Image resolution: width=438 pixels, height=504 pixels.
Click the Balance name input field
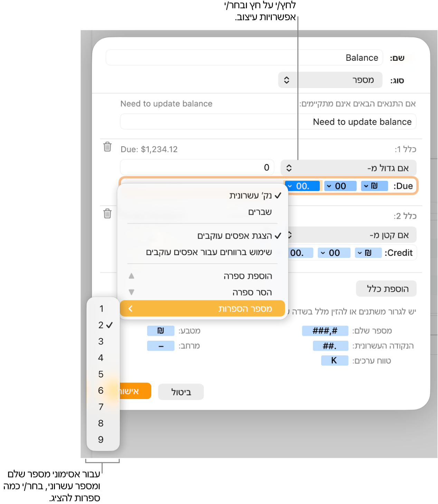click(244, 58)
